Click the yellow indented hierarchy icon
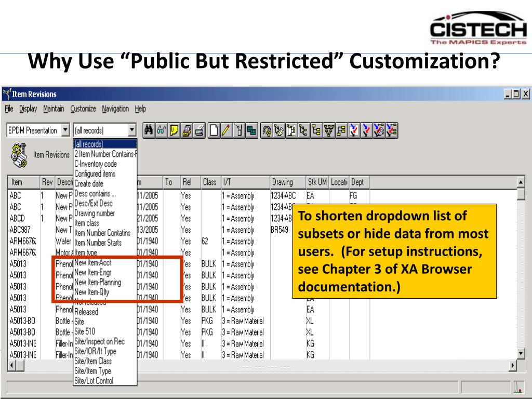Image resolution: width=532 pixels, height=399 pixels. (316, 130)
